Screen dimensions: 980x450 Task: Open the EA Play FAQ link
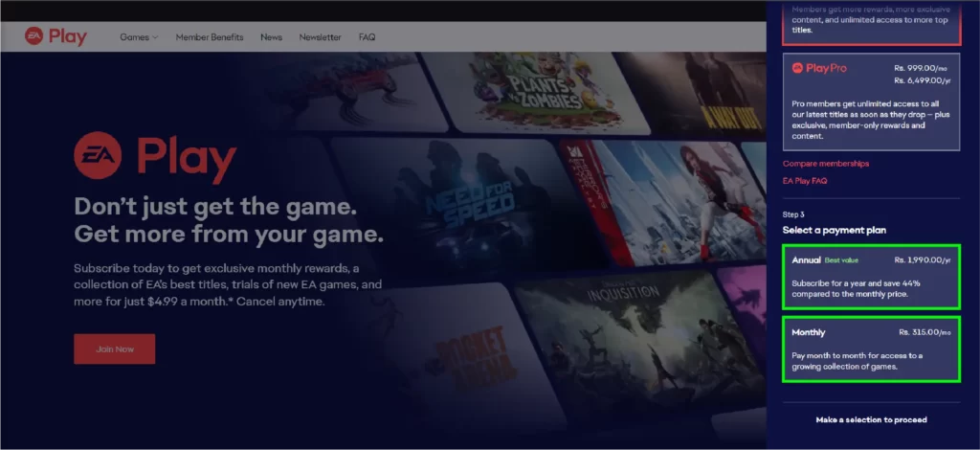804,181
